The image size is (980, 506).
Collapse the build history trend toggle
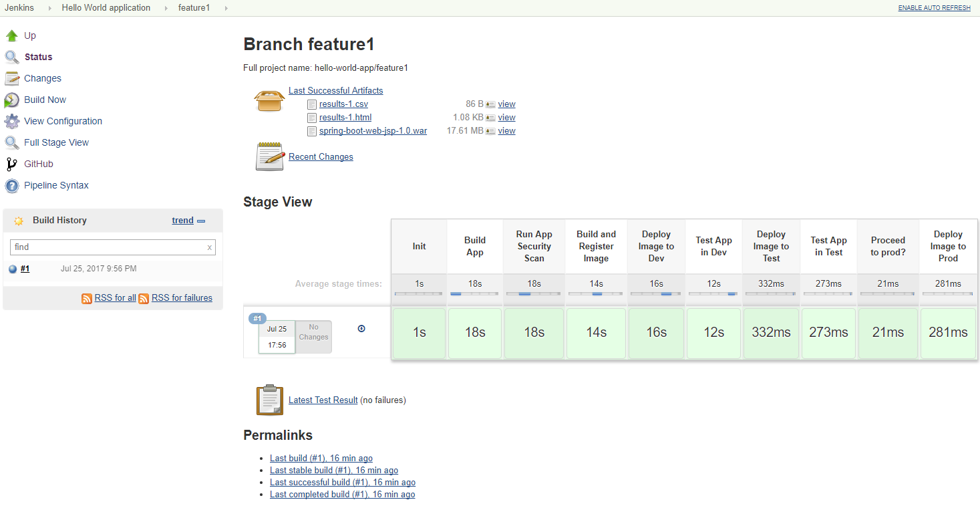coord(201,221)
